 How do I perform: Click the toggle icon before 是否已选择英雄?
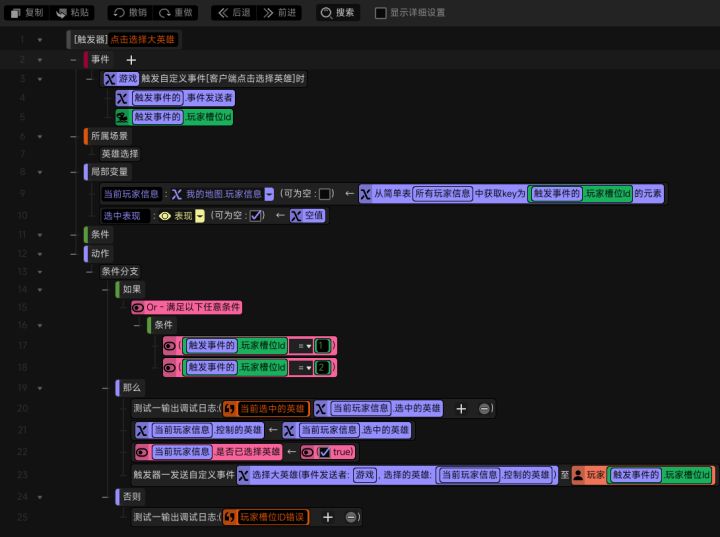tap(142, 452)
